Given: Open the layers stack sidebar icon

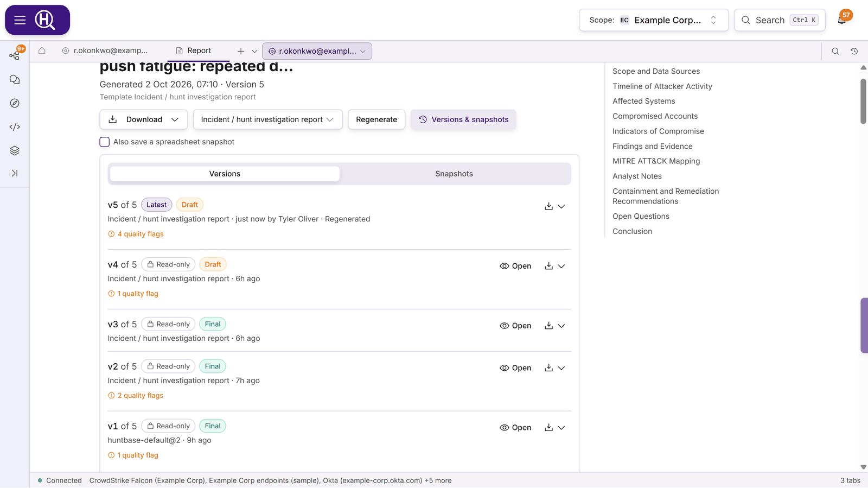Looking at the screenshot, I should point(15,150).
